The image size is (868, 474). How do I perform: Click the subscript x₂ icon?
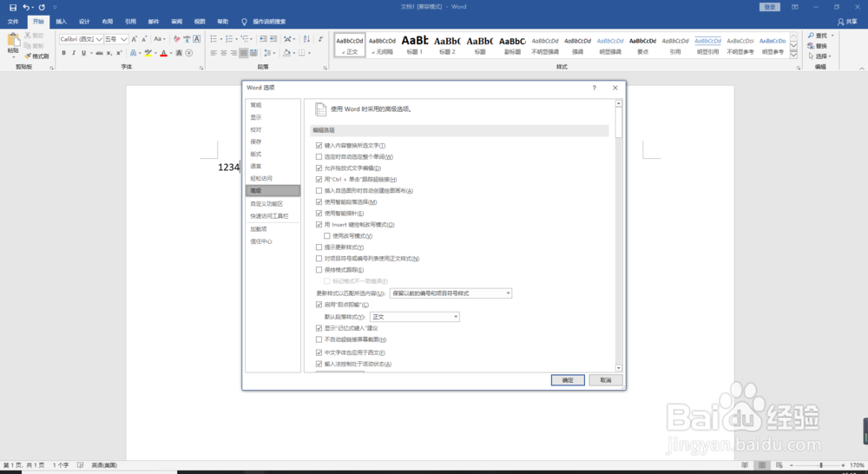tap(109, 53)
